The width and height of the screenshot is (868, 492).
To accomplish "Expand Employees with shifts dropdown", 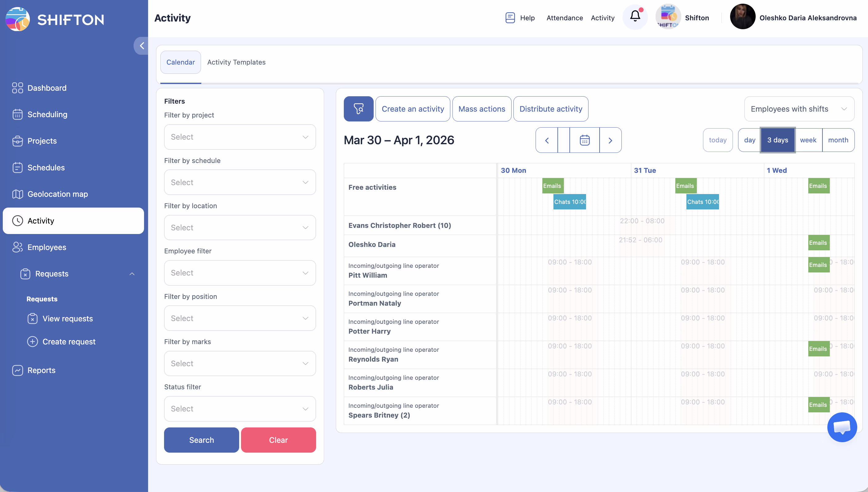I will point(799,109).
